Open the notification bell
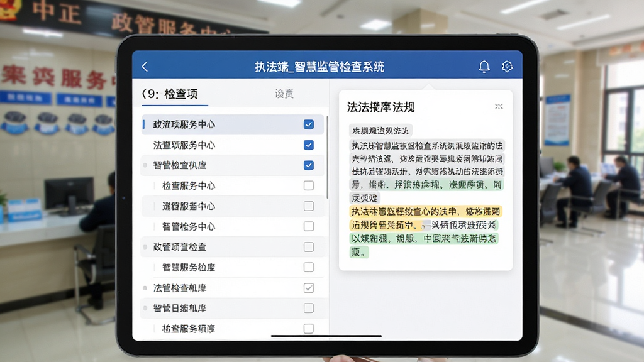 click(484, 67)
